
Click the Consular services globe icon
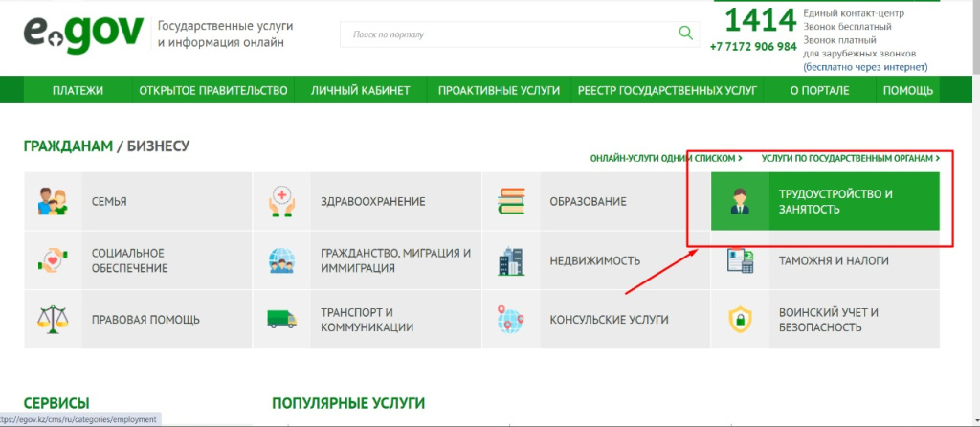pos(511,320)
